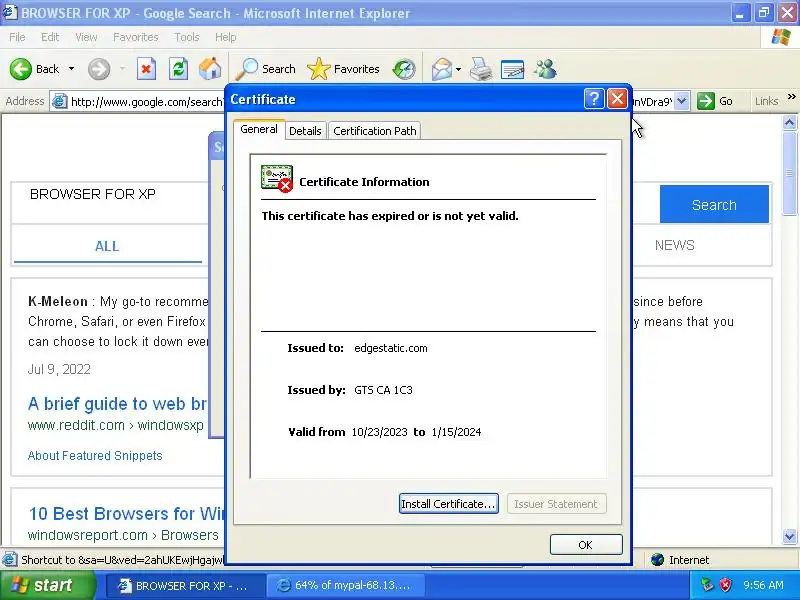Click the Back arrow icon in IE toolbar
This screenshot has height=600, width=800.
coord(21,69)
